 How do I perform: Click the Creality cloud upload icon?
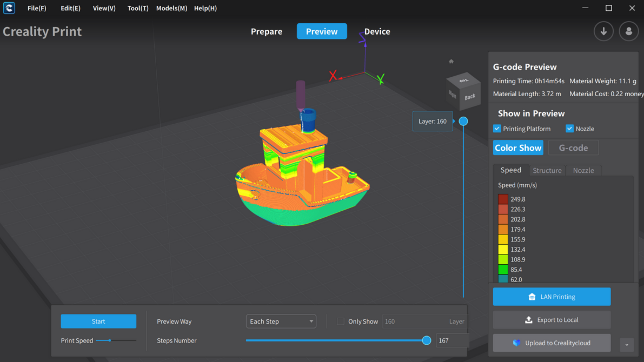click(x=516, y=343)
